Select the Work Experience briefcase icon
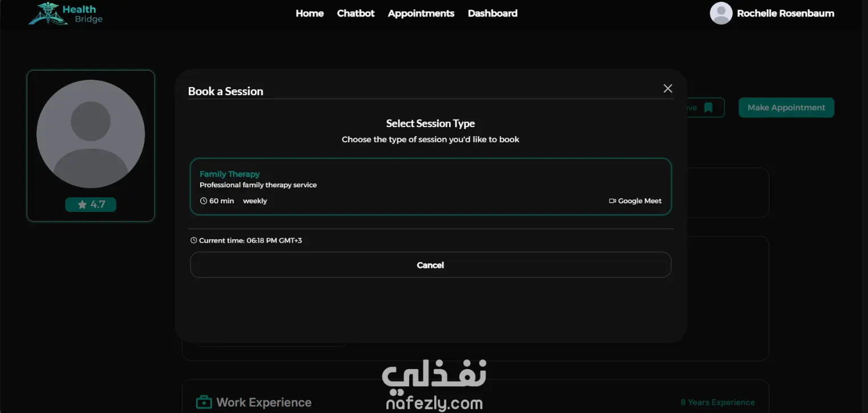868x413 pixels. [x=203, y=402]
